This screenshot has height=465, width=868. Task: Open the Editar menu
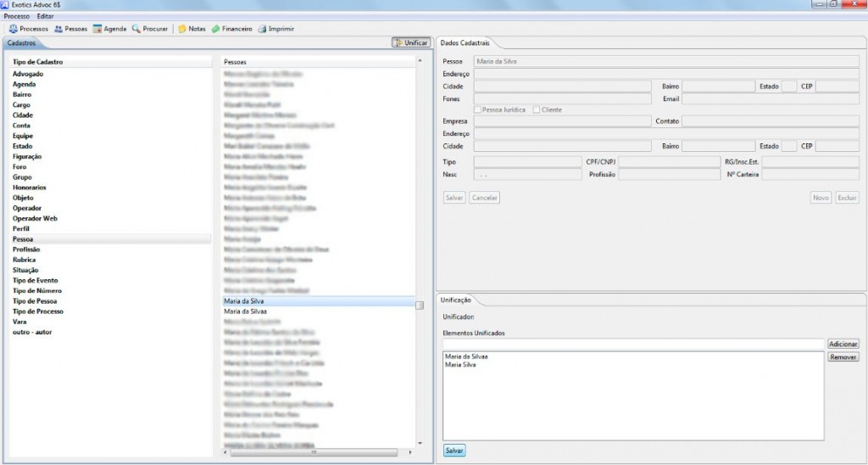coord(46,17)
